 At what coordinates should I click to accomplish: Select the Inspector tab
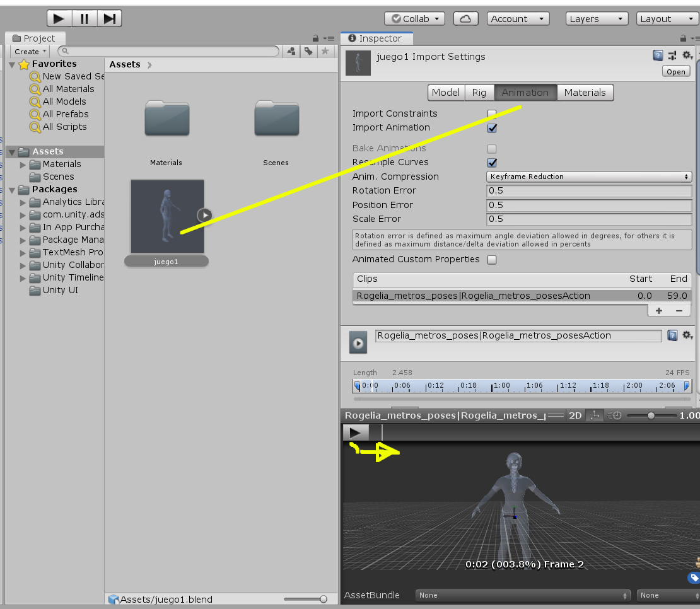click(x=376, y=38)
